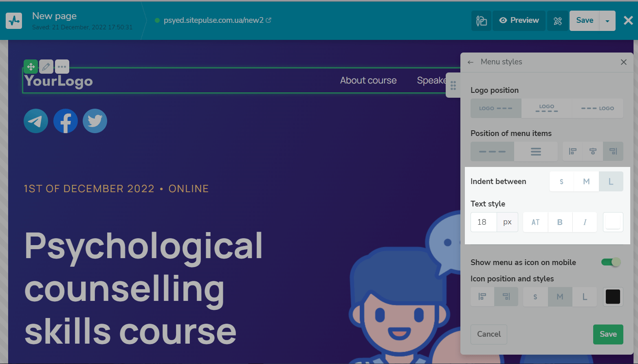This screenshot has width=638, height=364.
Task: Click the green move handle icon
Action: point(31,66)
